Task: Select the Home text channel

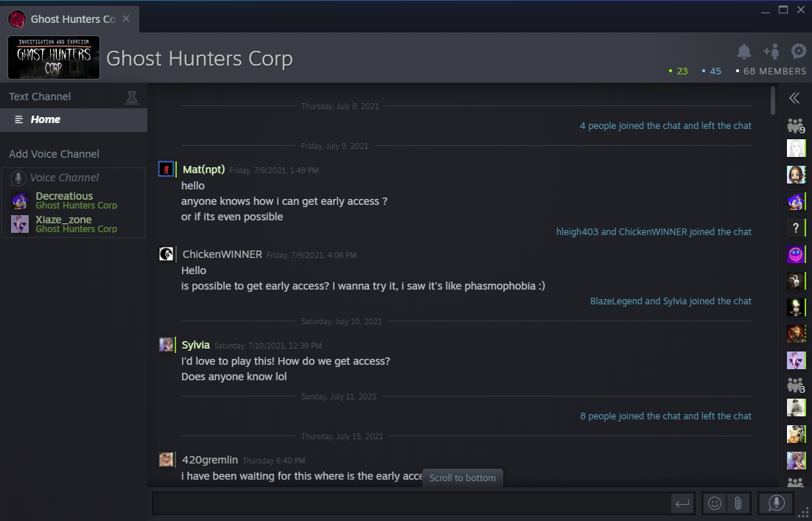Action: [x=46, y=119]
